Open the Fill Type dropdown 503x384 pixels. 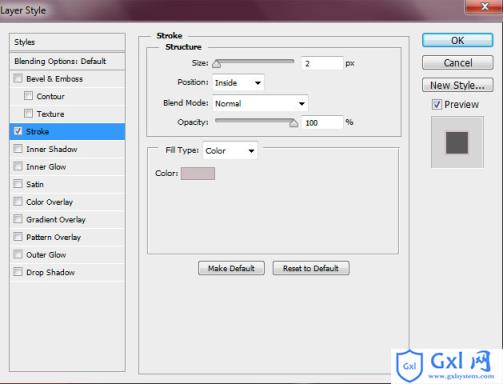click(x=230, y=151)
